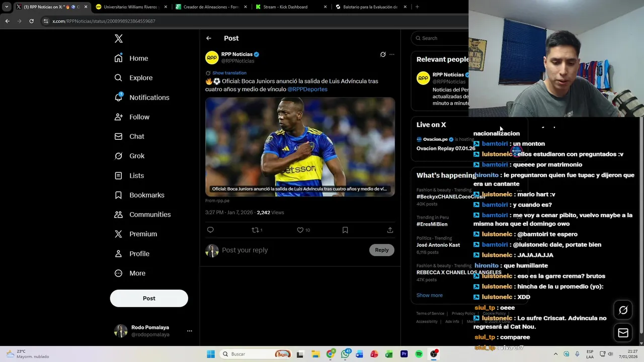Switch to Creador de Alineaciones tab
Viewport: 644px width, 362px height.
(x=211, y=7)
